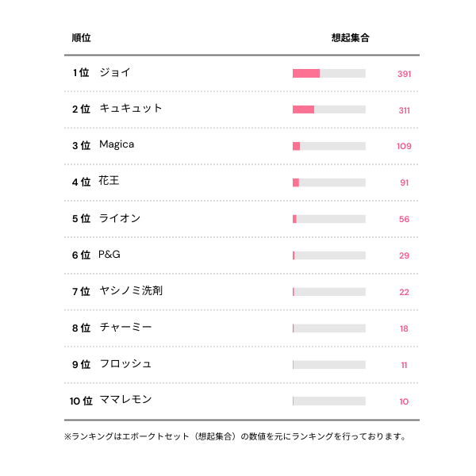Click the 想起集合 column header

[x=350, y=38]
